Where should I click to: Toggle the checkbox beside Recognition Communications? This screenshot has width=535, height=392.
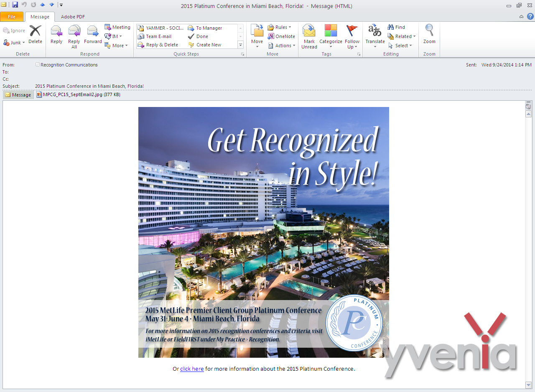[38, 65]
